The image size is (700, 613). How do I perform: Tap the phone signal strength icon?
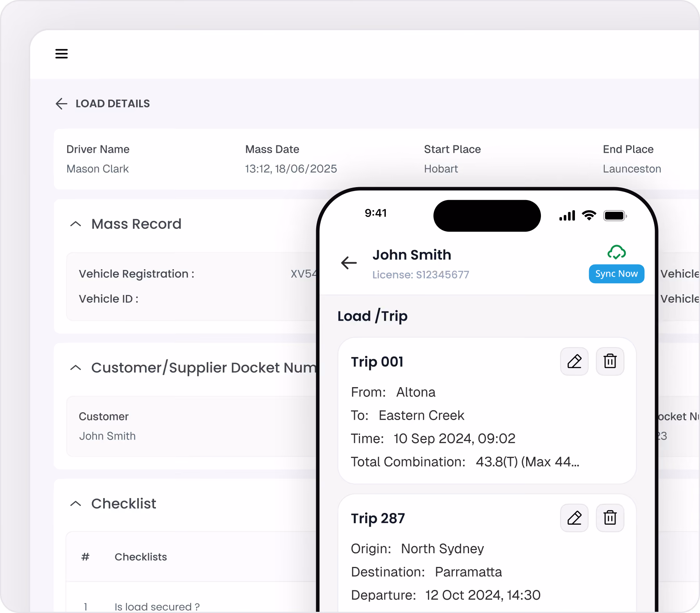(567, 216)
